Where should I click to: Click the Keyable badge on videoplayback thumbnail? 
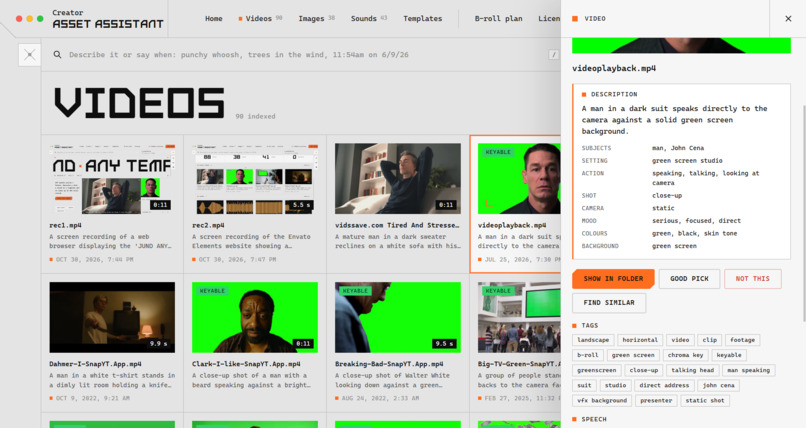click(x=498, y=152)
